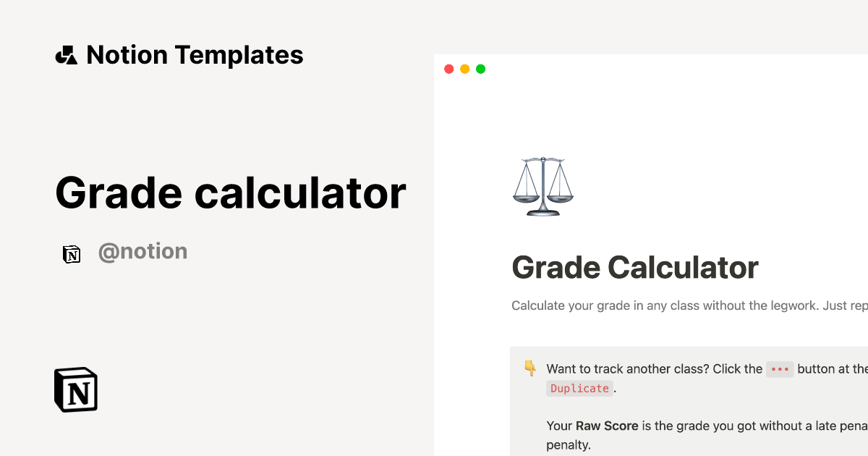This screenshot has height=456, width=868.
Task: Click 'button at the' text in callout
Action: (x=832, y=369)
